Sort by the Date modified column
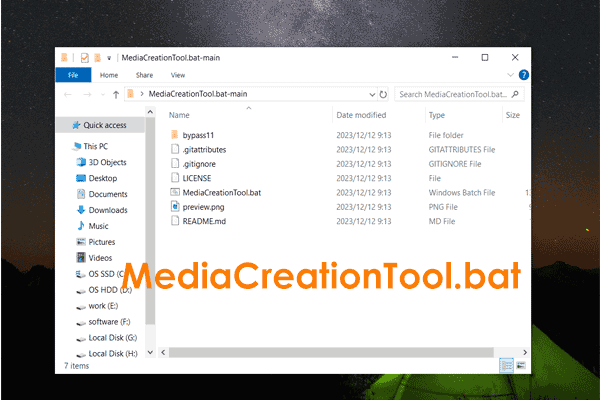600x400 pixels. pos(361,115)
